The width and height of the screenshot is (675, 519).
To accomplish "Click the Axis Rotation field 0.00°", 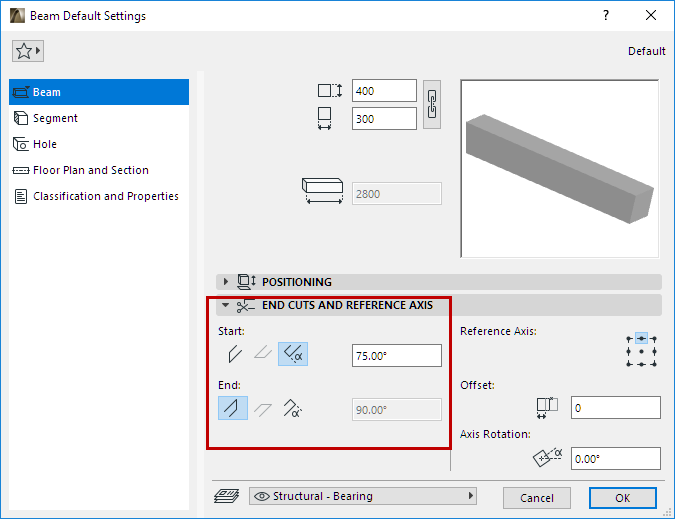I will pos(616,459).
